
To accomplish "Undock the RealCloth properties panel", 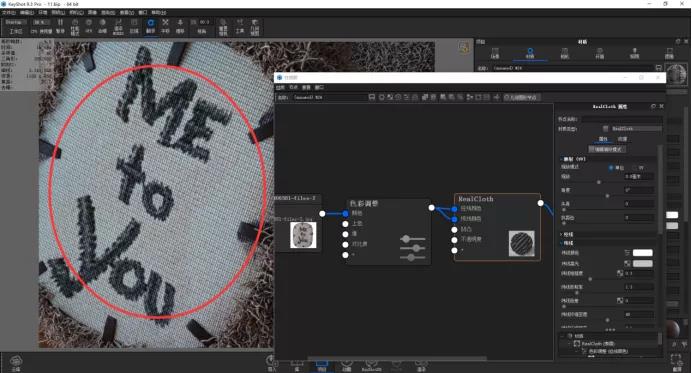I will pos(653,106).
